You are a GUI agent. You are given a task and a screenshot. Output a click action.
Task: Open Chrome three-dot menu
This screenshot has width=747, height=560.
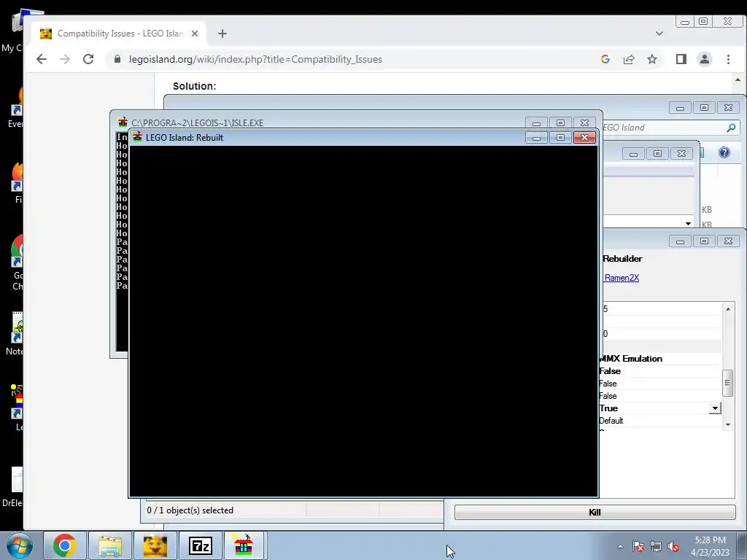click(729, 59)
